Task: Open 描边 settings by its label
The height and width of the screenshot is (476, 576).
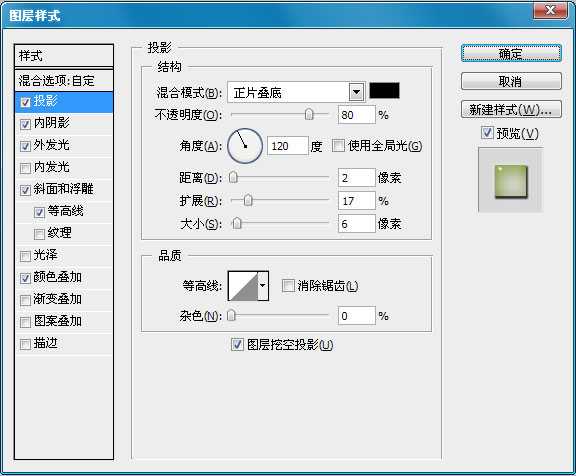Action: (46, 343)
